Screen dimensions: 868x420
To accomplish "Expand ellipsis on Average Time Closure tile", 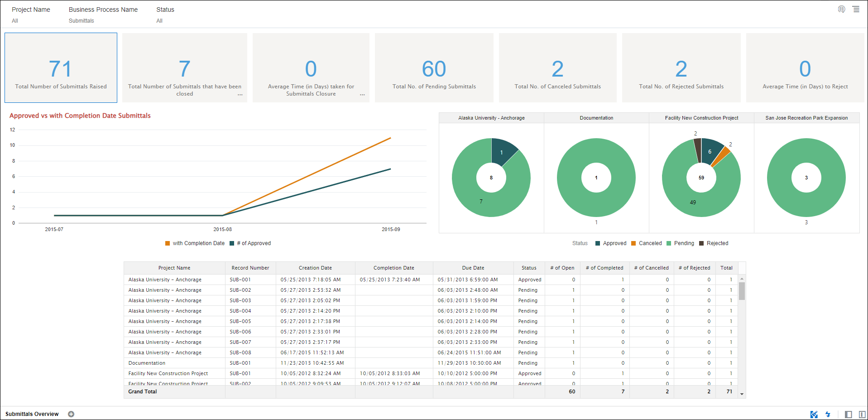I will (x=362, y=95).
